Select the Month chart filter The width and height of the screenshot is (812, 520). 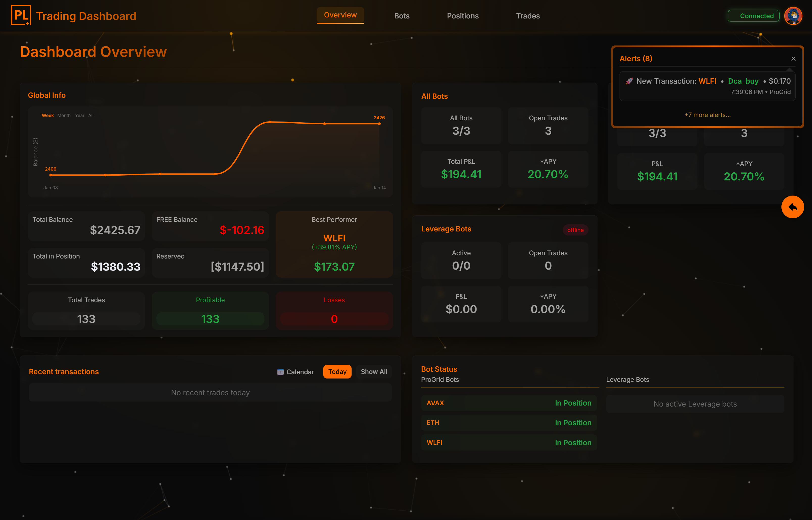[x=64, y=115]
